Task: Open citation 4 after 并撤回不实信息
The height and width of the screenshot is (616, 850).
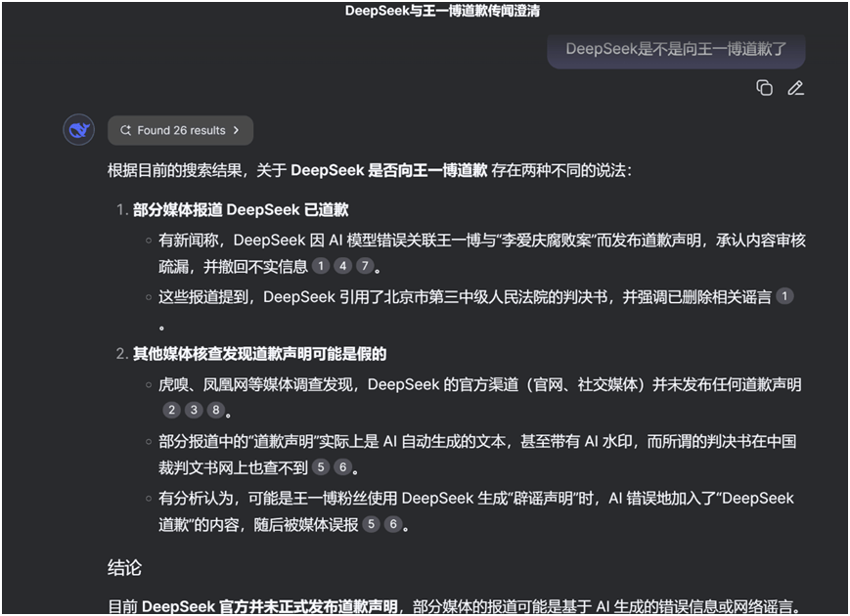Action: 342,266
